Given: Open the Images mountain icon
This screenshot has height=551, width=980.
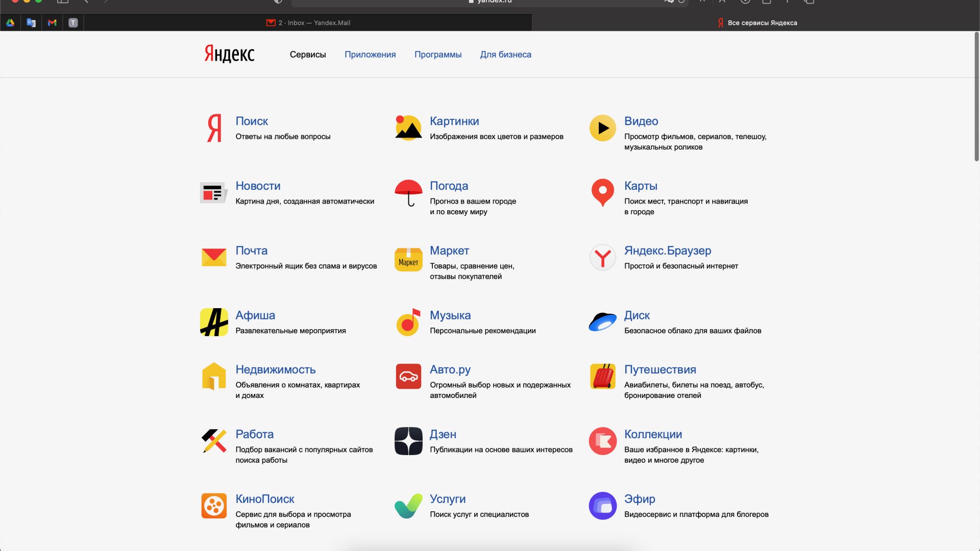Looking at the screenshot, I should coord(408,128).
